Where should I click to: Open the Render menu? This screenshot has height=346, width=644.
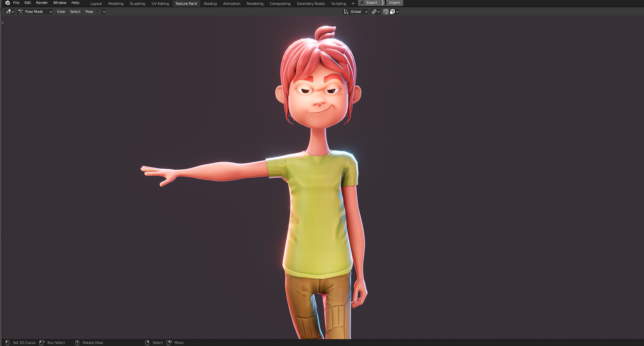42,3
